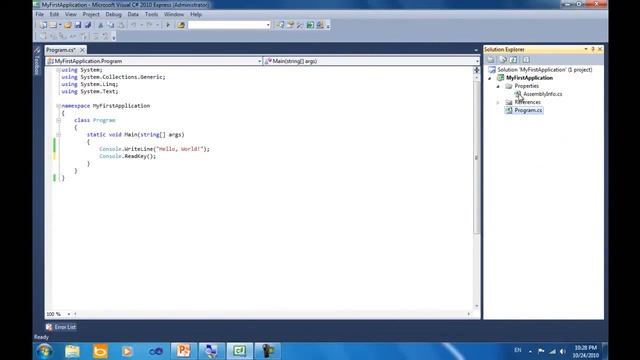640x360 pixels.
Task: Click the Copy toolbar icon
Action: pyautogui.click(x=111, y=25)
